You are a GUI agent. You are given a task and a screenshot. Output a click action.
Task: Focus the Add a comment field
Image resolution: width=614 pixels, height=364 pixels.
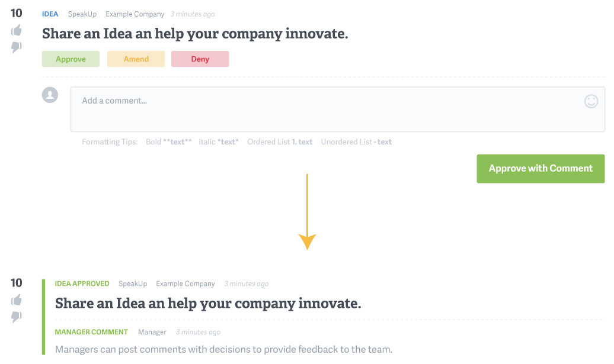pos(338,109)
